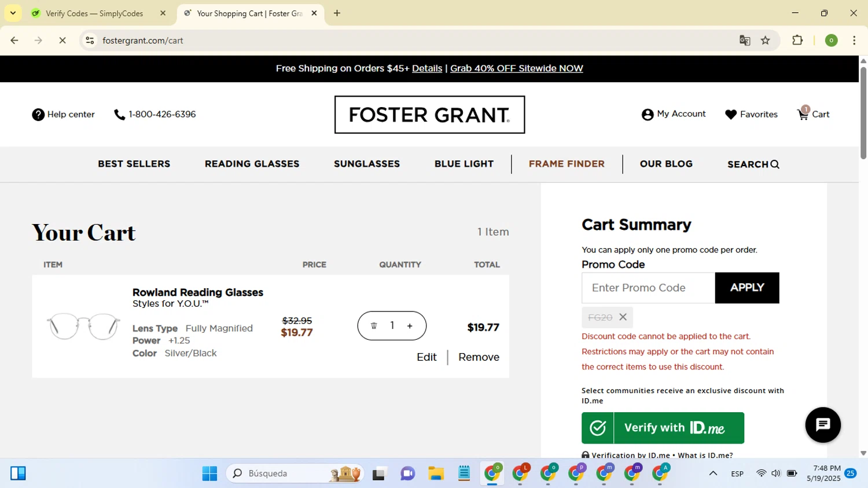Open Reading Glasses menu
This screenshot has width=868, height=488.
pyautogui.click(x=252, y=164)
